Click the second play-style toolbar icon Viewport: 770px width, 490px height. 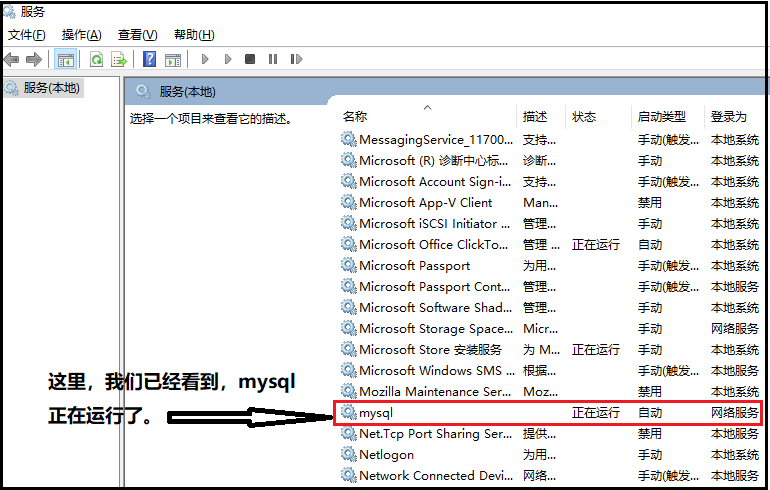[x=228, y=59]
